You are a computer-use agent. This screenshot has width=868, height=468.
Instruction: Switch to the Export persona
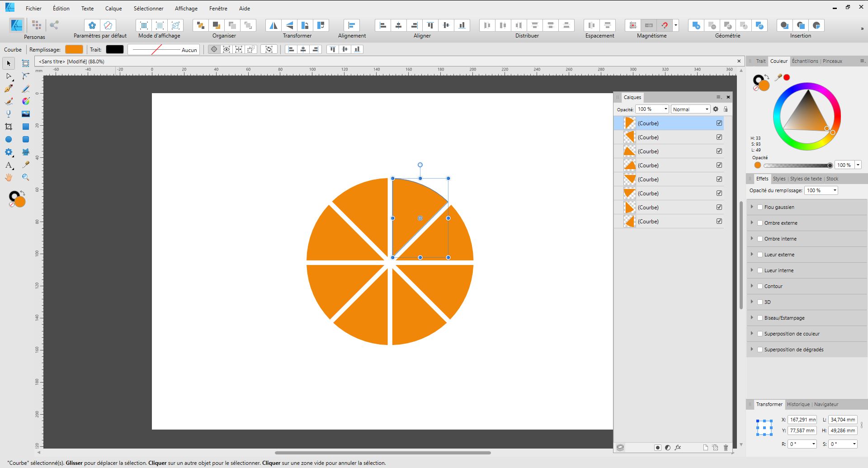point(54,25)
